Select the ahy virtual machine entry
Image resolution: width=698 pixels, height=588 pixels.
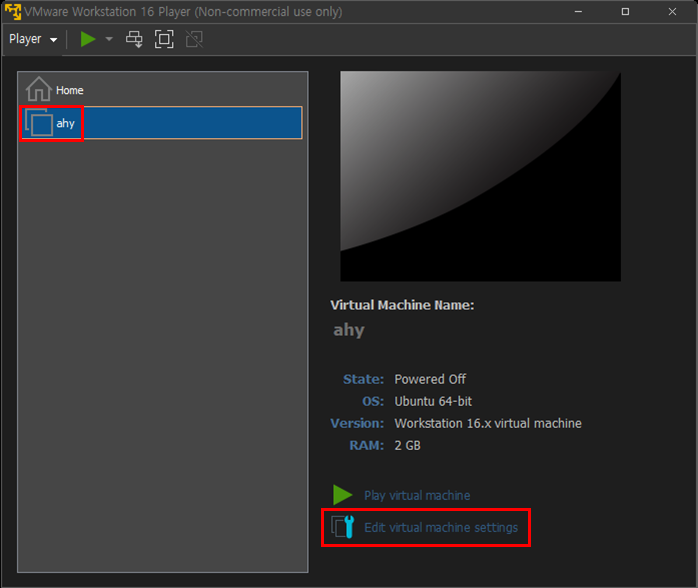coord(162,123)
